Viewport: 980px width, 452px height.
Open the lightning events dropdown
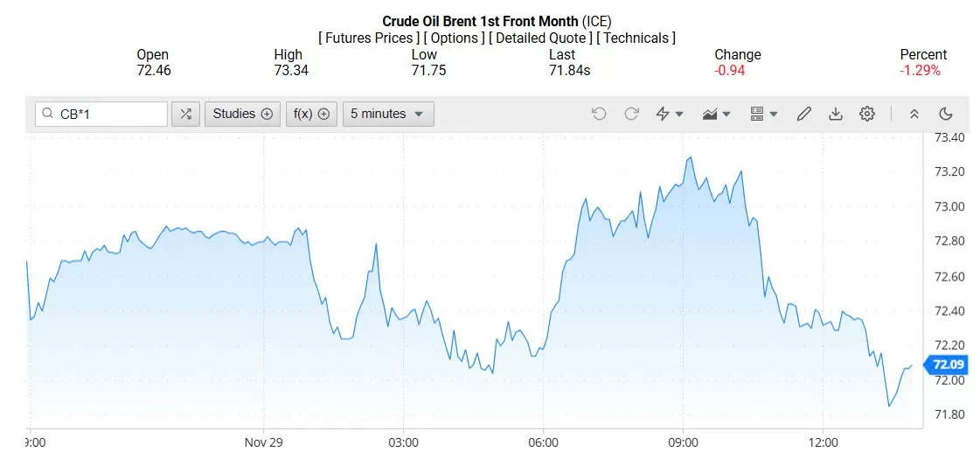coord(670,114)
